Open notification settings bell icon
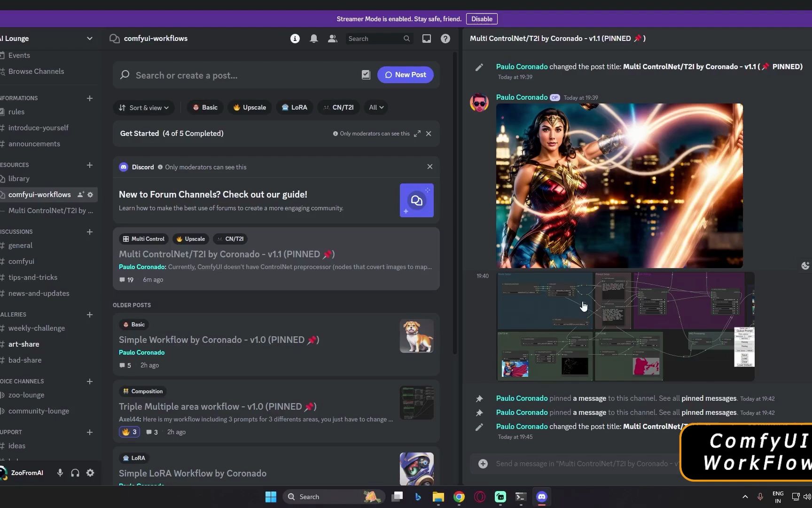 click(313, 39)
